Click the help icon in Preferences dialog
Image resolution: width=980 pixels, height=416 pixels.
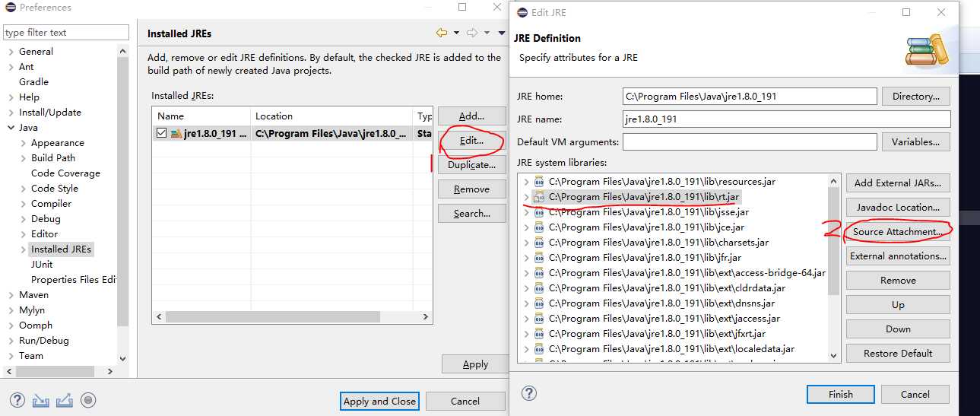[x=17, y=400]
